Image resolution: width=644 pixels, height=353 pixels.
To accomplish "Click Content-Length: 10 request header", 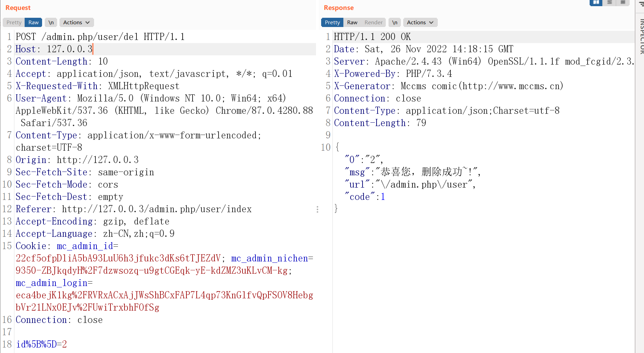I will tap(62, 62).
